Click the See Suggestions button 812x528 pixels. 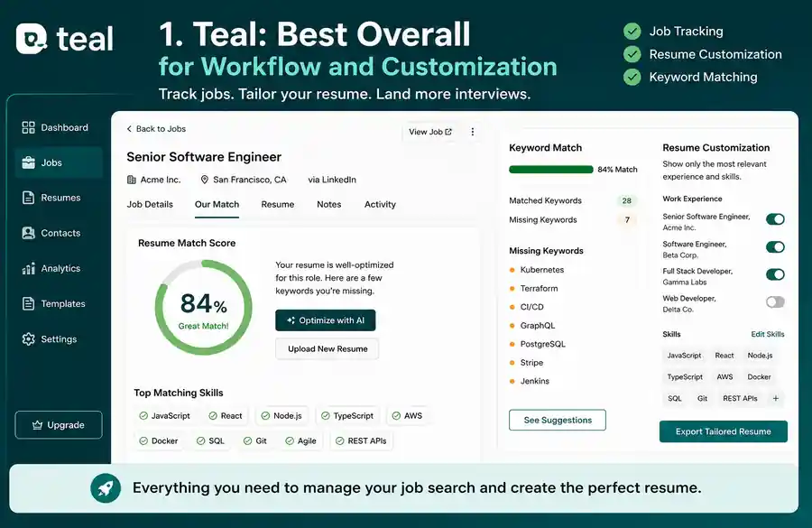558,421
